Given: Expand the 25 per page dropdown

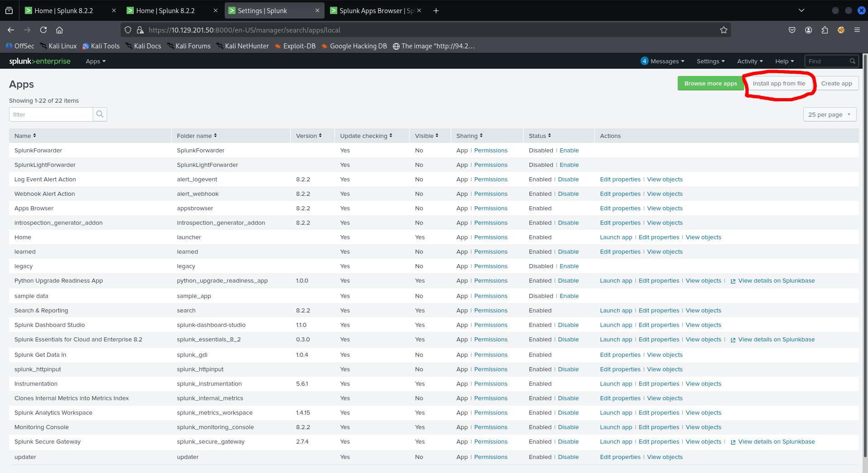Looking at the screenshot, I should point(829,114).
